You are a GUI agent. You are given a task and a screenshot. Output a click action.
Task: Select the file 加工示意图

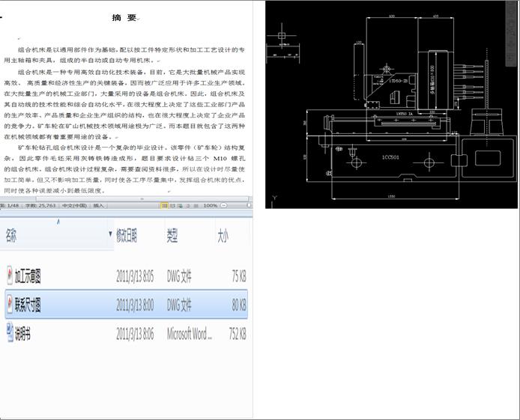point(126,276)
